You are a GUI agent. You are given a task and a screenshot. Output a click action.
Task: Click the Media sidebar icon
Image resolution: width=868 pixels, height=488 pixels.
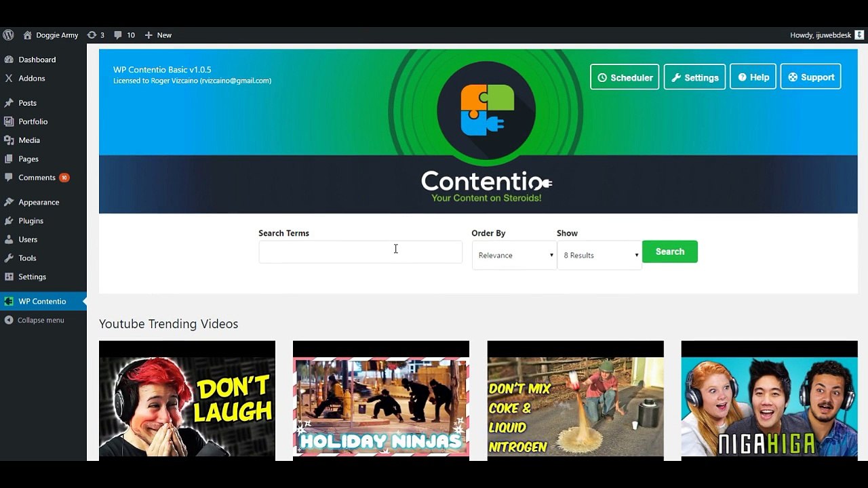tap(9, 140)
